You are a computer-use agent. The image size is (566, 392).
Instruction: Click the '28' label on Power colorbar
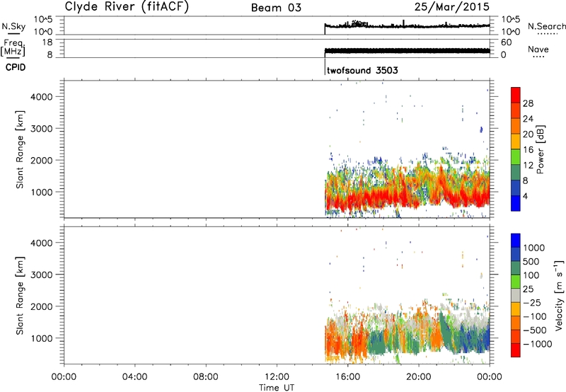[x=528, y=103]
